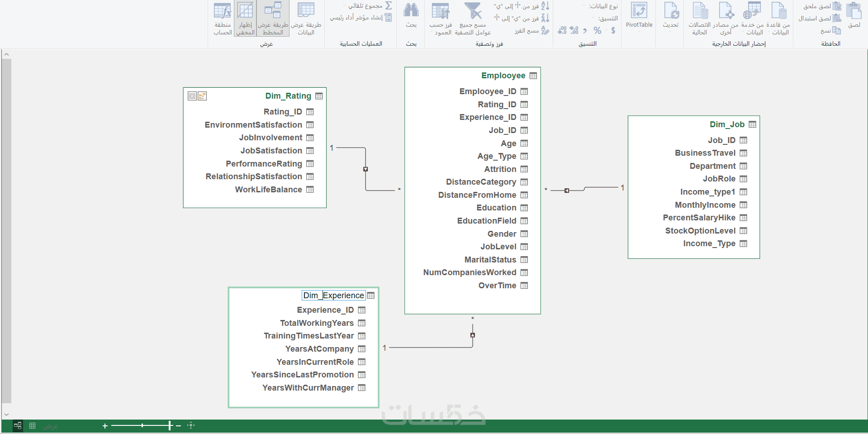868x434 pixels.
Task: Clear all filters
Action: 473,19
